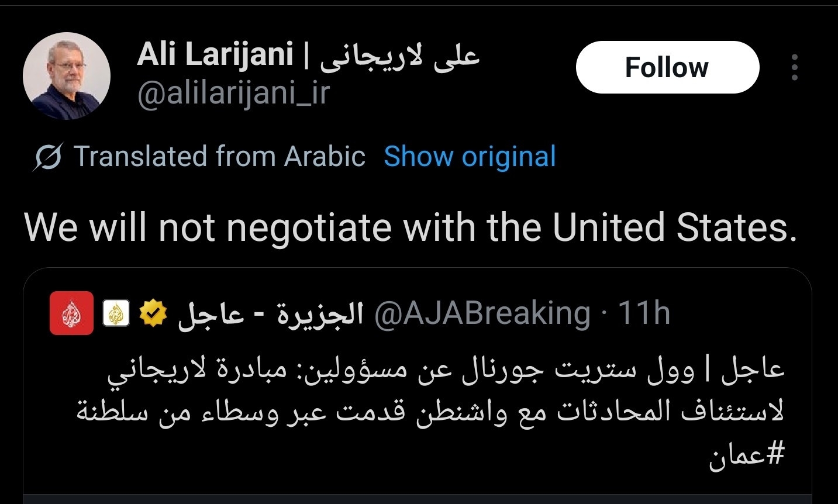
Task: Click the translation icon beside Translated from Arabic
Action: point(48,157)
